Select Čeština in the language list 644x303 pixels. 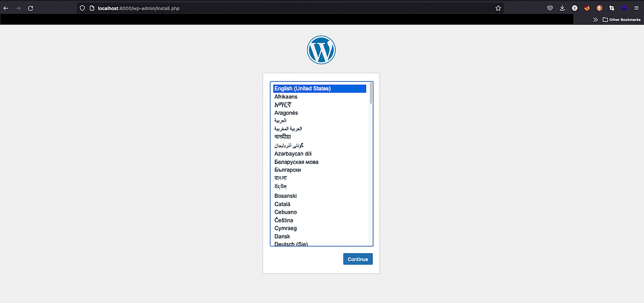tap(319, 220)
